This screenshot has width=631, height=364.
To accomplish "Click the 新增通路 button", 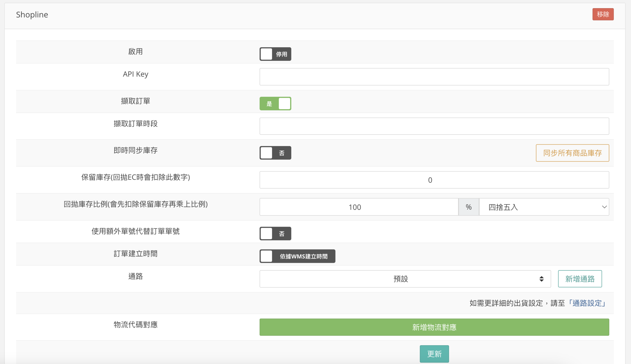I will tap(580, 279).
